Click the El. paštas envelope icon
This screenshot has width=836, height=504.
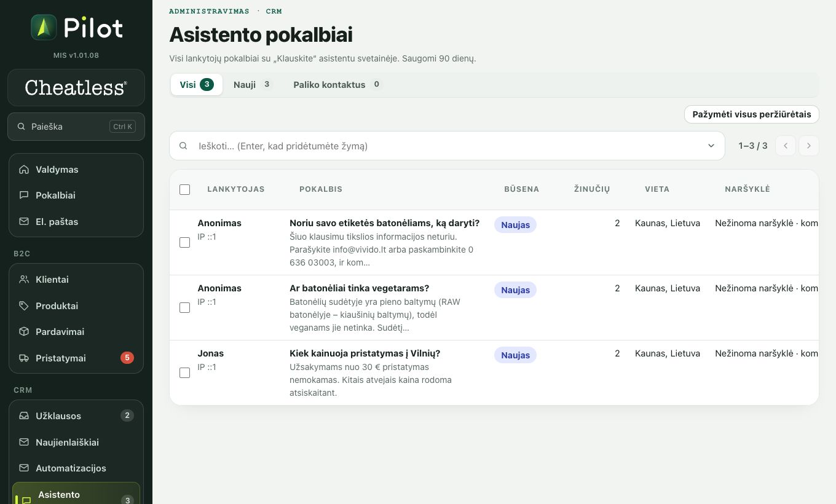point(24,222)
